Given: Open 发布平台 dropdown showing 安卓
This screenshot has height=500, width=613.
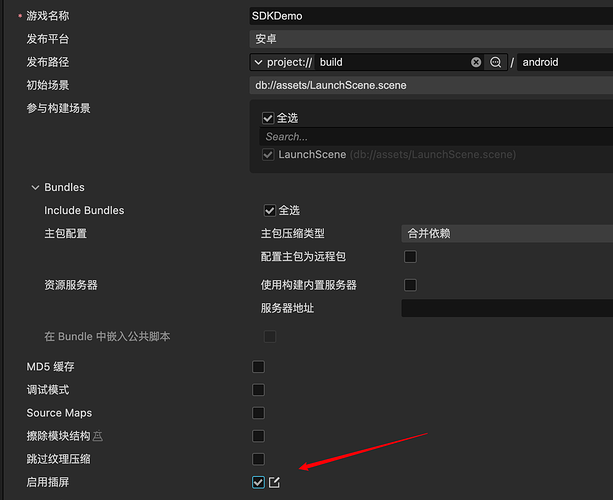Looking at the screenshot, I should point(431,39).
